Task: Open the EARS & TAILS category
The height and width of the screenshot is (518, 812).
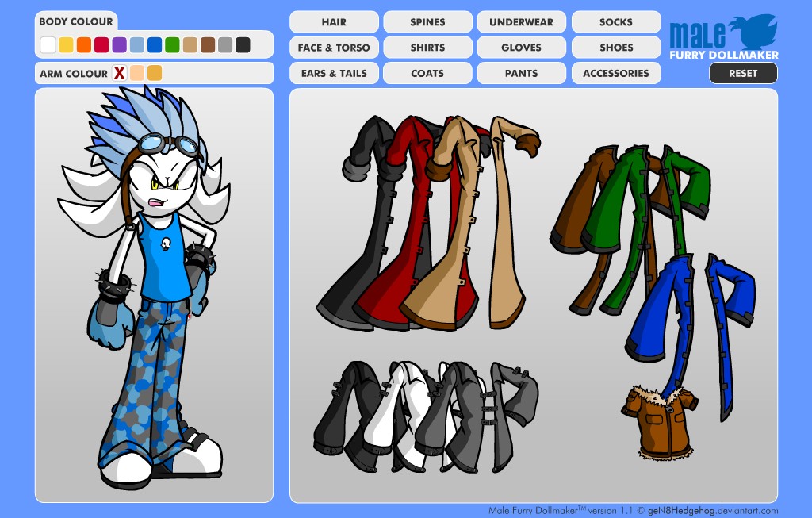Action: (334, 73)
